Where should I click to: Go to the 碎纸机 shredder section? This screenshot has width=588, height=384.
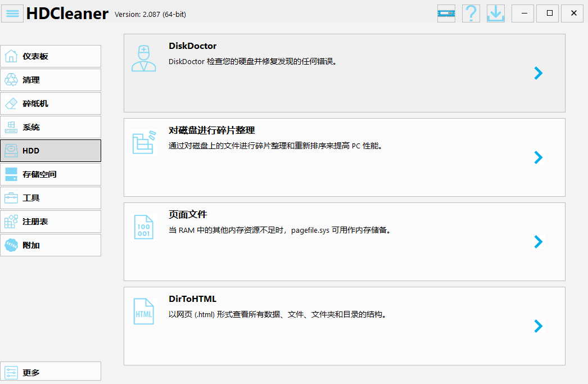click(51, 103)
